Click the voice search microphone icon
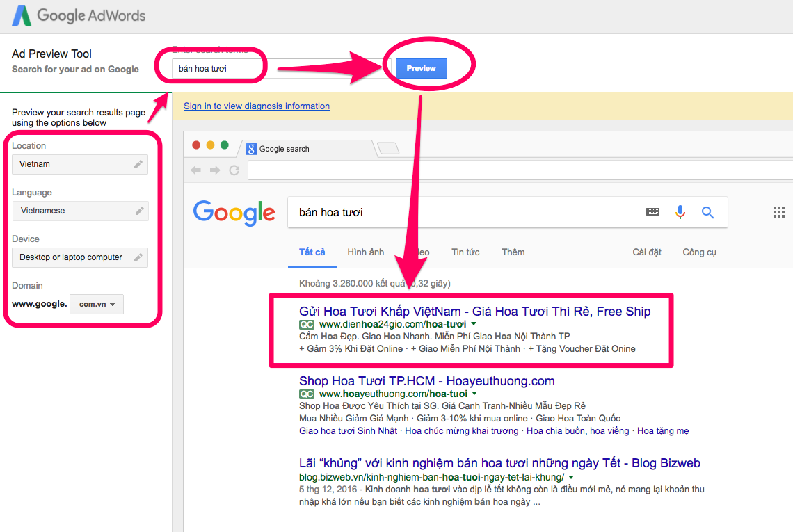 tap(680, 212)
